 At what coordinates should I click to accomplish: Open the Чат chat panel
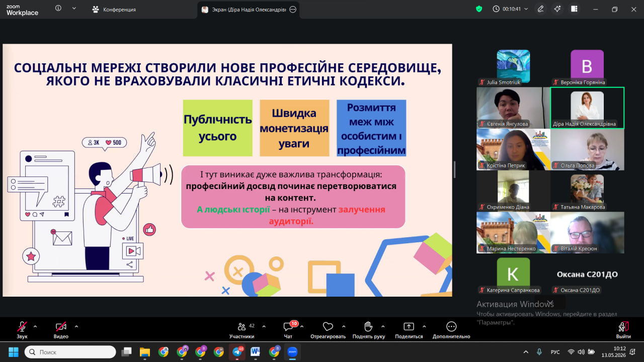point(288,330)
